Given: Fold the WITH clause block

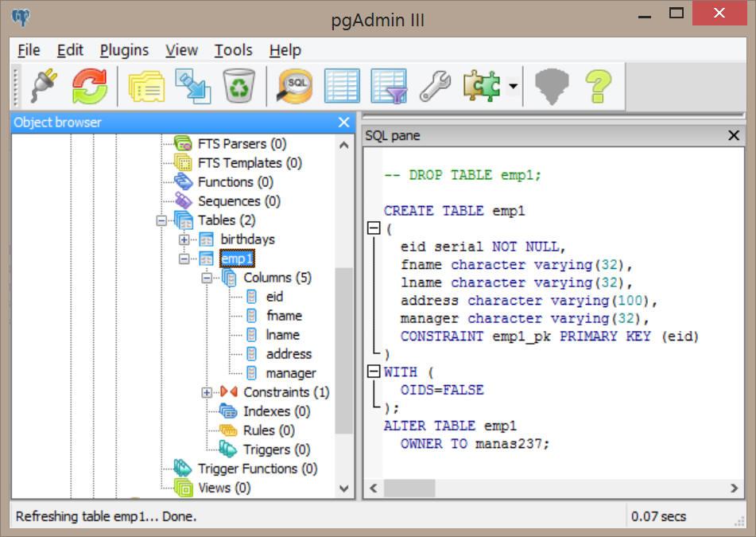Looking at the screenshot, I should point(374,372).
